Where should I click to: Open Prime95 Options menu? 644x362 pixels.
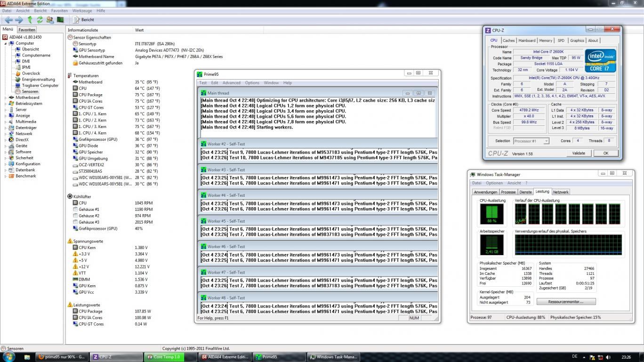[252, 83]
